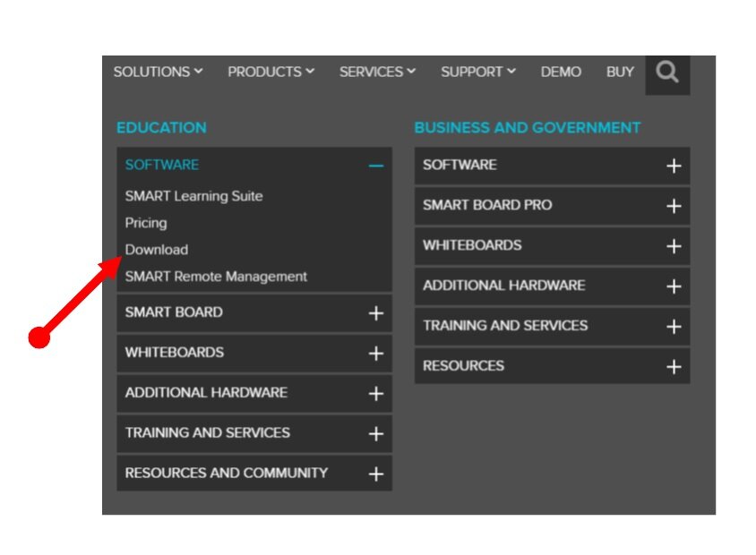Click the Education SOFTWARE section header
Viewport: 756px width, 555px height.
(162, 166)
